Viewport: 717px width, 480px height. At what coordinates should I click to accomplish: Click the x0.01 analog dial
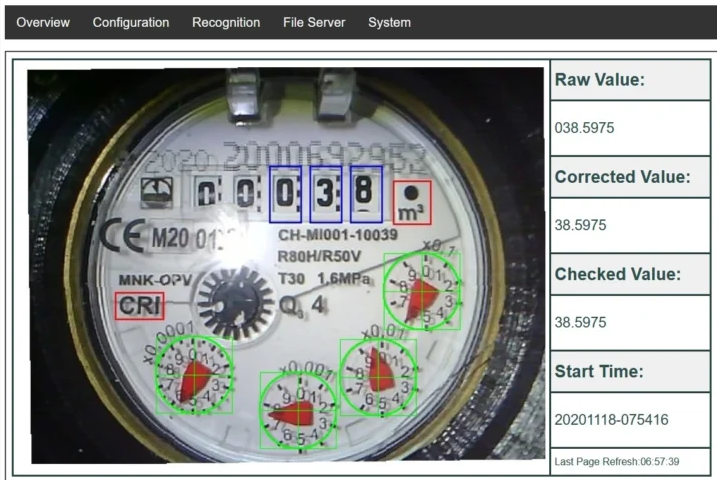click(x=378, y=376)
